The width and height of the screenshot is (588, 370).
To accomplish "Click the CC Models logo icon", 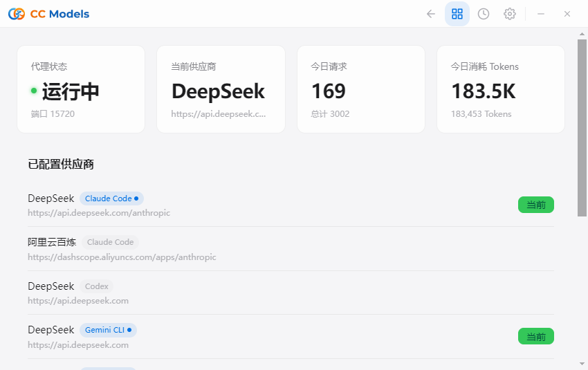I will (x=17, y=14).
